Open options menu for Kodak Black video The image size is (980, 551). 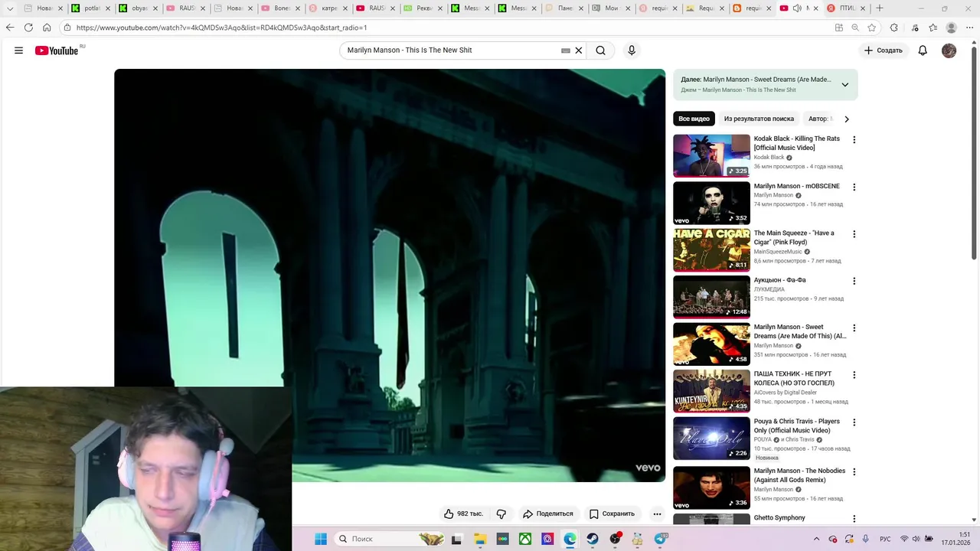click(x=854, y=140)
